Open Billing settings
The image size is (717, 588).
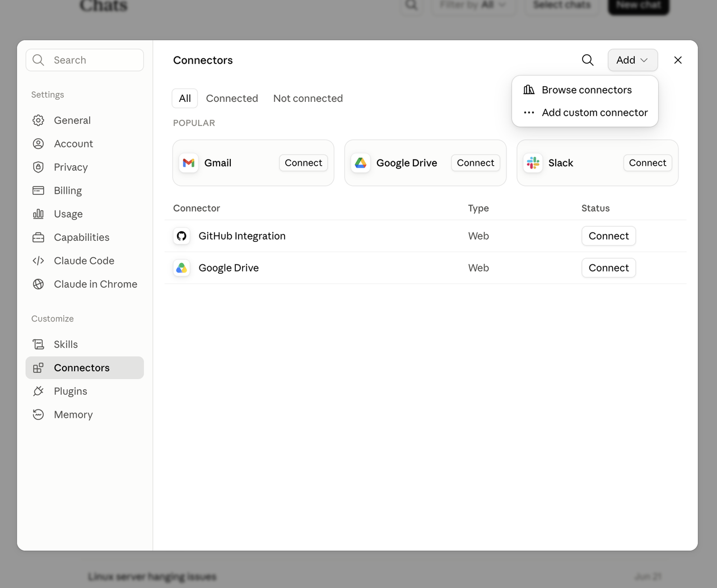pyautogui.click(x=85, y=190)
